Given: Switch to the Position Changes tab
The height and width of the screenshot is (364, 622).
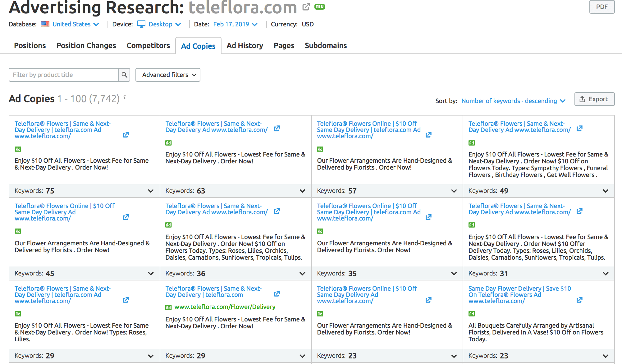Looking at the screenshot, I should (86, 46).
